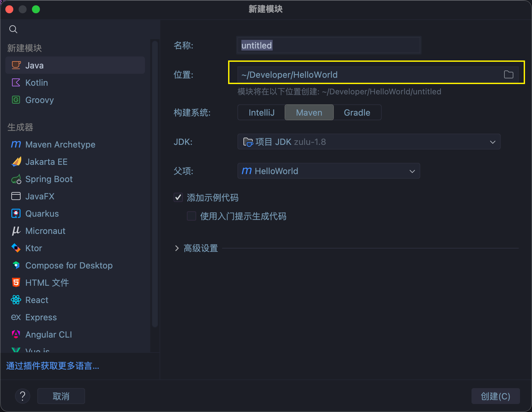Select Maven Archetype in generators list
This screenshot has width=532, height=412.
[60, 145]
